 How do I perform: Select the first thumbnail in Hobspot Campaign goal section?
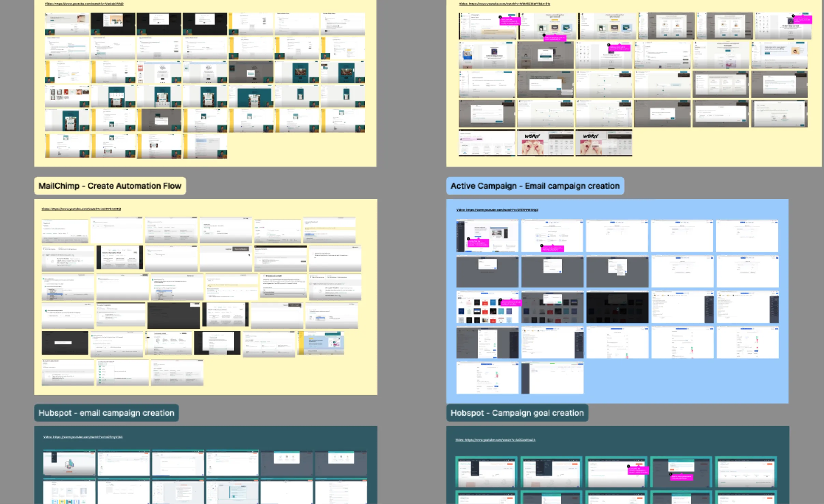[x=486, y=472]
